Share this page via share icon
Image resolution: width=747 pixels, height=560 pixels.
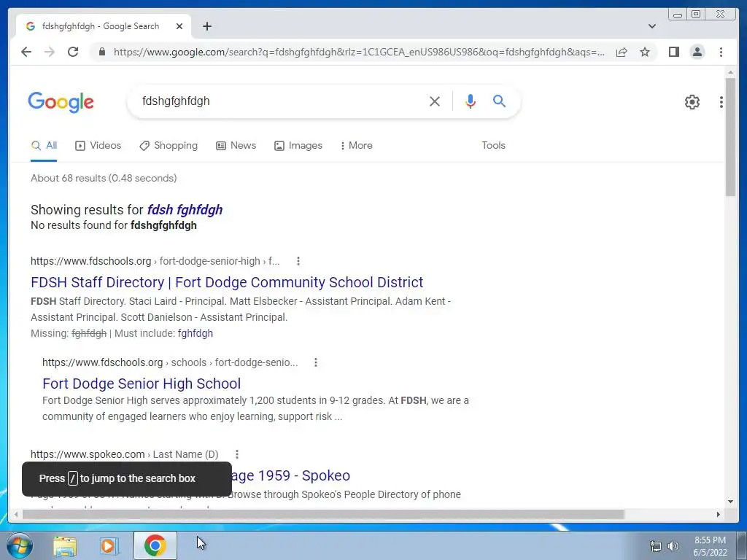[x=622, y=52]
